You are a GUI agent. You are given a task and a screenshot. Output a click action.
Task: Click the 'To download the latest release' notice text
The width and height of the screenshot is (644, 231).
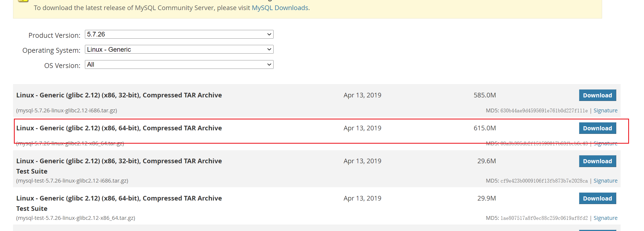(172, 8)
